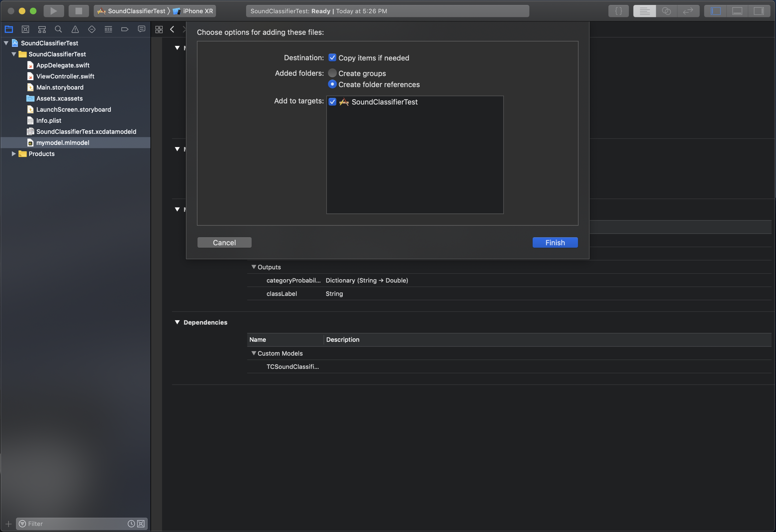Toggle the navigator panel visibility
This screenshot has height=532, width=776.
715,11
